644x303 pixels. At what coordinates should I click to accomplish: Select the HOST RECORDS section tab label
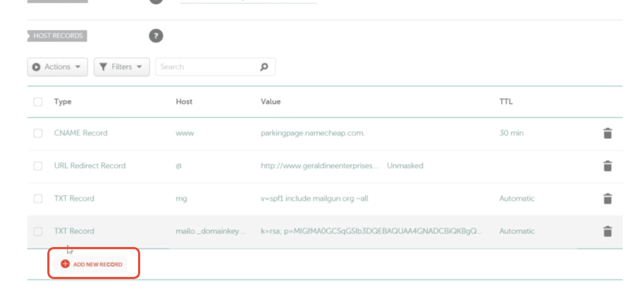58,36
